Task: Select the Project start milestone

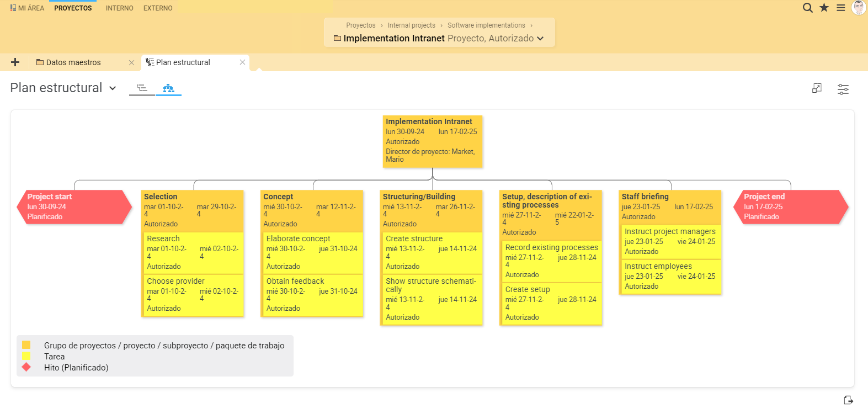Action: point(74,207)
